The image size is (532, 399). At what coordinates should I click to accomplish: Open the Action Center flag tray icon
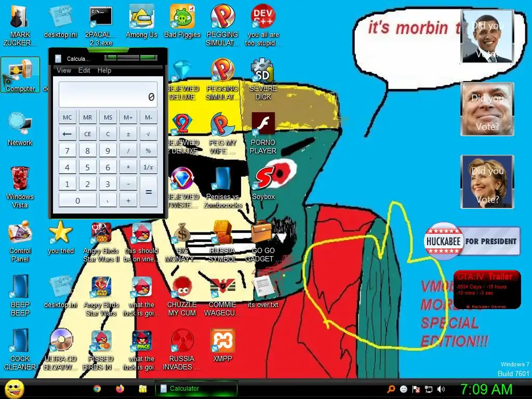point(416,389)
